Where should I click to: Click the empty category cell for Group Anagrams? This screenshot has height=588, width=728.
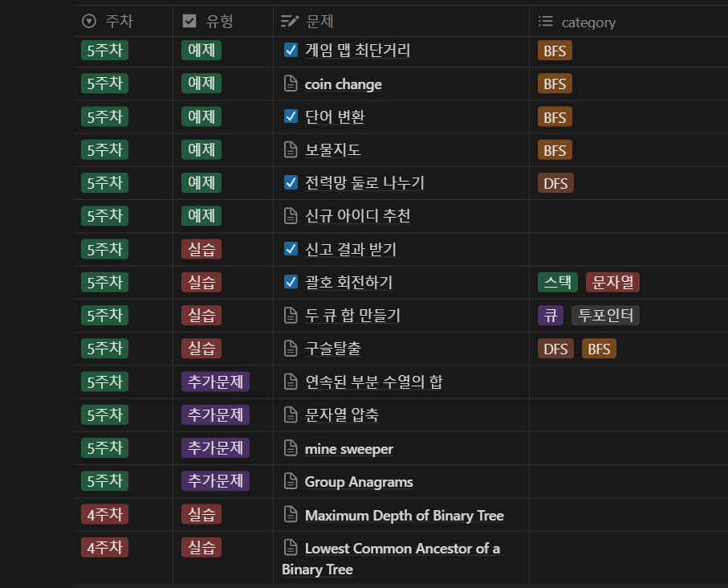coord(628,481)
